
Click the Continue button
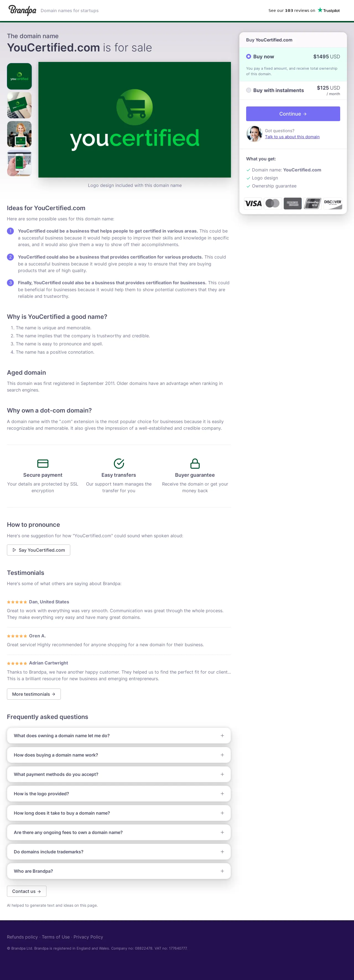(x=293, y=114)
